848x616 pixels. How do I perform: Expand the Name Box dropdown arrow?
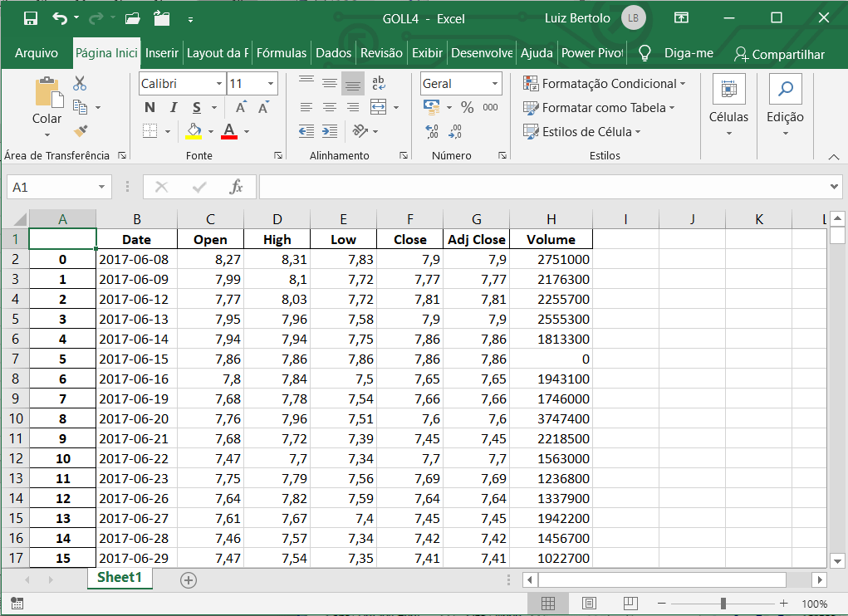tap(102, 188)
